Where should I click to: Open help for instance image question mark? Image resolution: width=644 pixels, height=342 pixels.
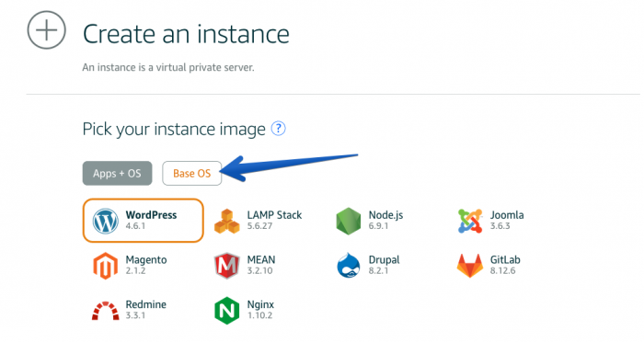pyautogui.click(x=278, y=129)
